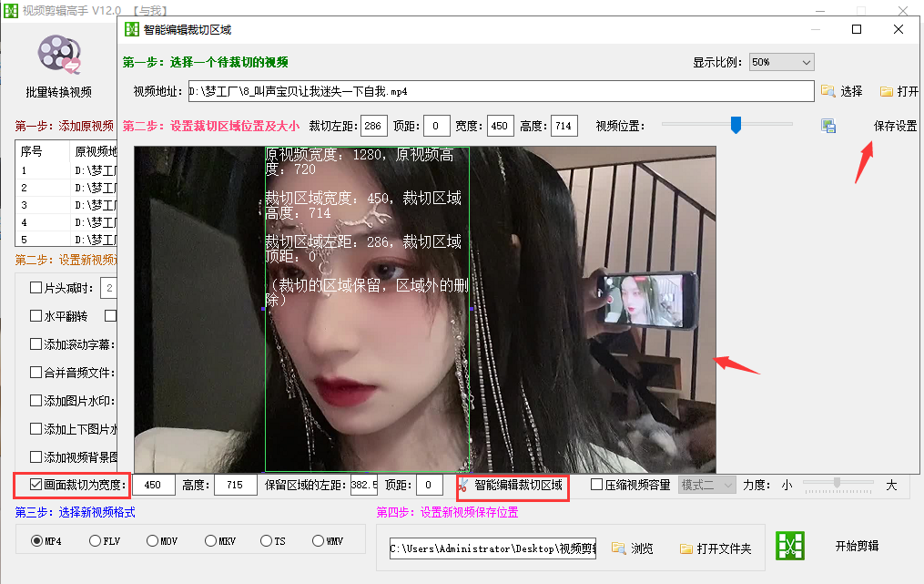
Task: Click the 选择 video button
Action: pos(851,91)
